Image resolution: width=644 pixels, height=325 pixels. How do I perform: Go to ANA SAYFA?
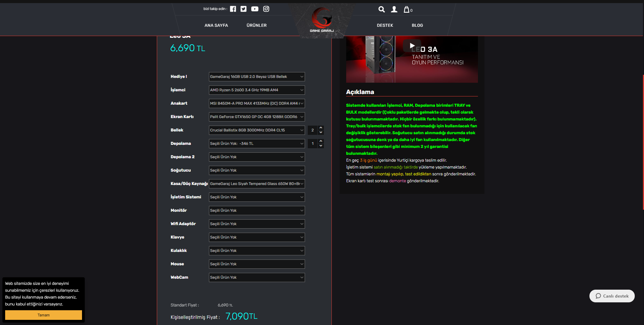[216, 25]
